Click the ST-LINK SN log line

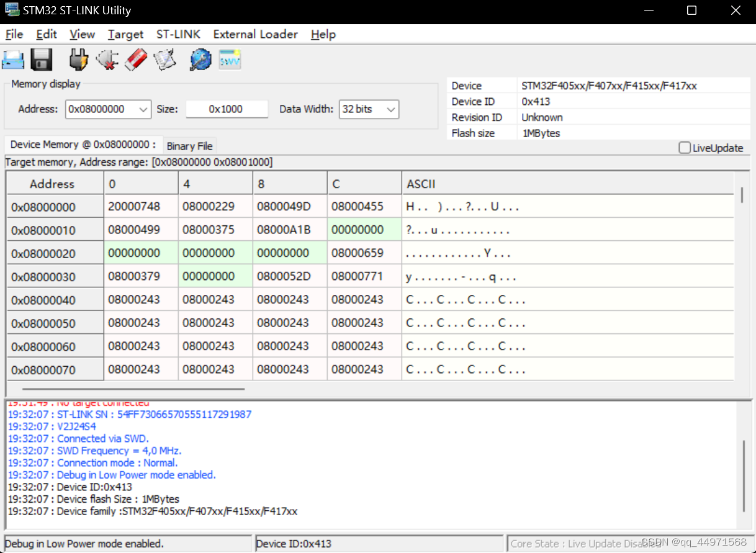click(x=130, y=414)
